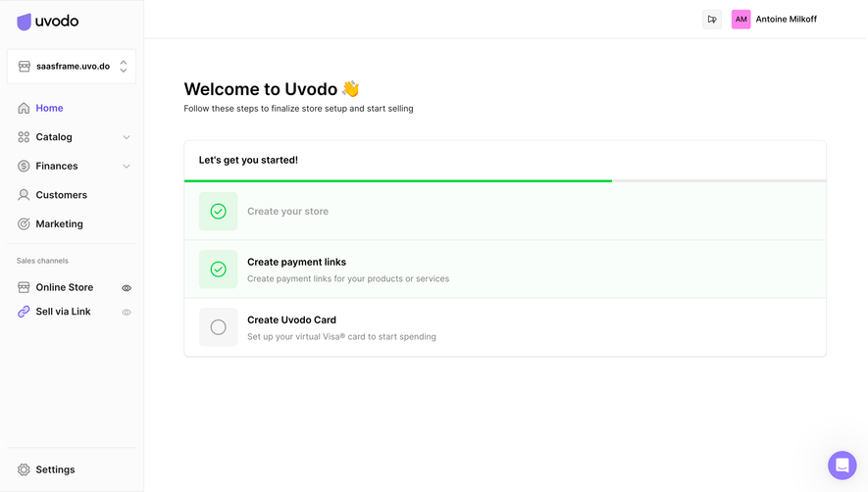Open the Create payment links step
The height and width of the screenshot is (492, 868).
[x=505, y=270]
